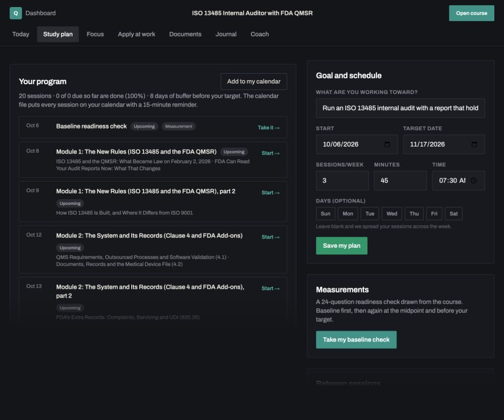Screen dimensions: 504x420
Task: Toggle the Thu day chip
Action: point(414,214)
